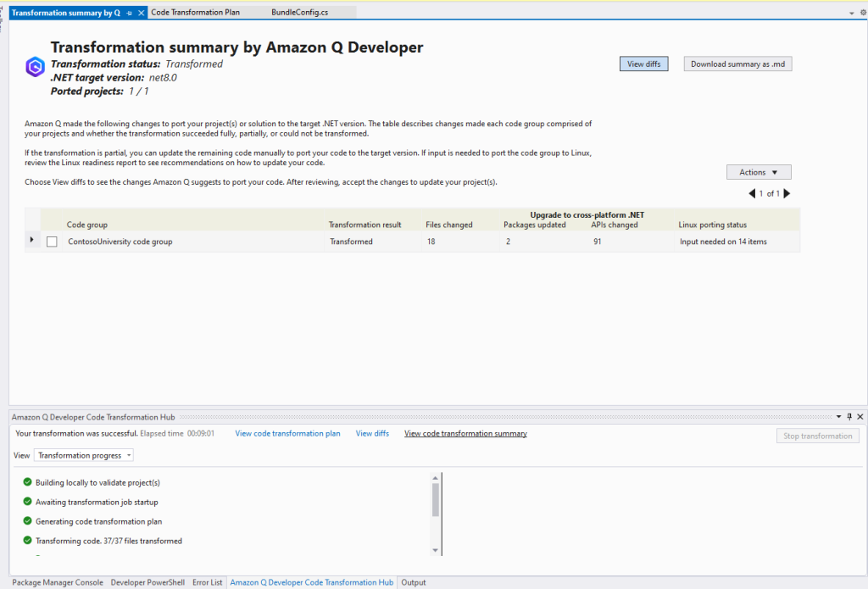Switch to Code Transformation Plan tab
Image resolution: width=868 pixels, height=589 pixels.
(196, 12)
